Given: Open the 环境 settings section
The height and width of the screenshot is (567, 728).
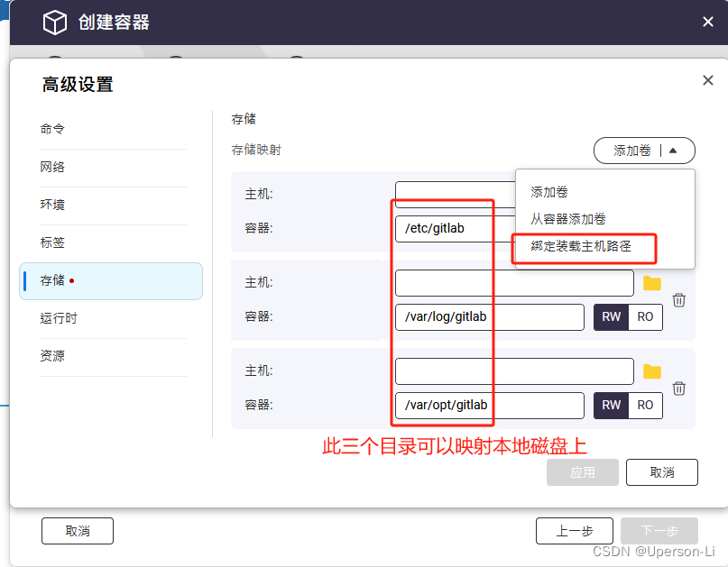Looking at the screenshot, I should click(x=113, y=205).
